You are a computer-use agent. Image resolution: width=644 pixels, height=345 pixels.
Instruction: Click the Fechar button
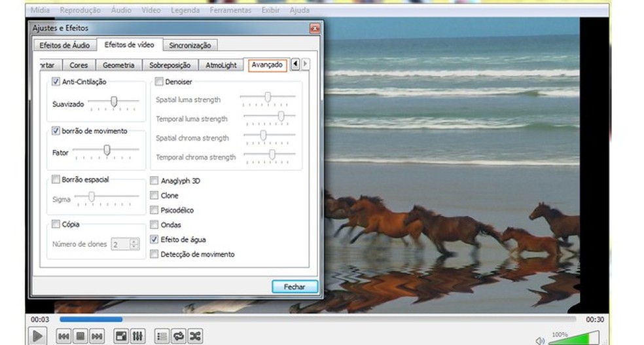295,287
